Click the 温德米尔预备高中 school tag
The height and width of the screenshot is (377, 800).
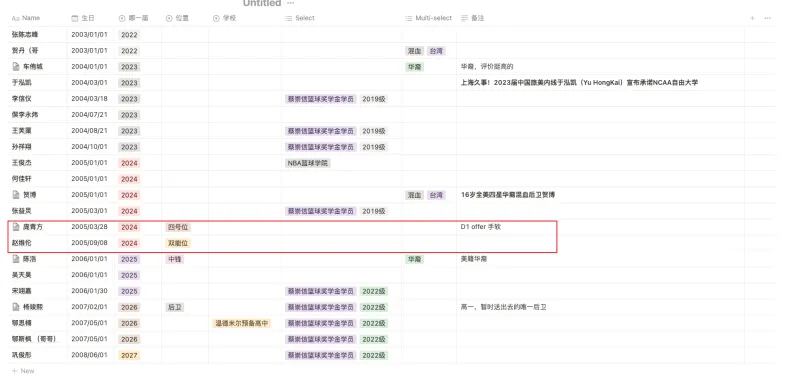click(x=242, y=323)
